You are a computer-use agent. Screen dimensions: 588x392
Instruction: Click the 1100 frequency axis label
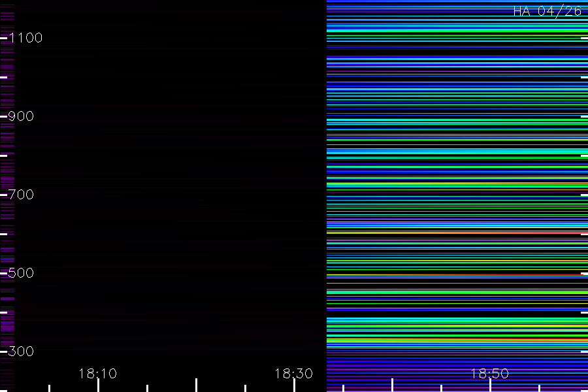(26, 37)
